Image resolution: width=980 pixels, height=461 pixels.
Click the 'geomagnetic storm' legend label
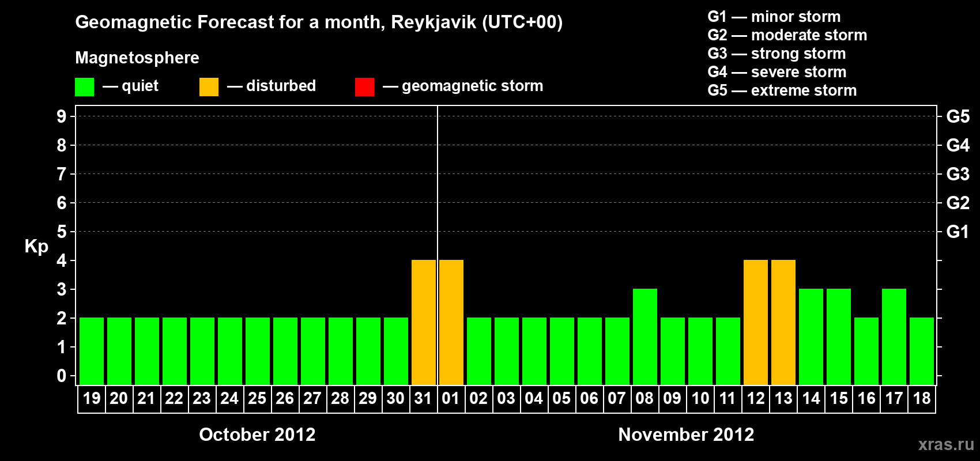(473, 86)
